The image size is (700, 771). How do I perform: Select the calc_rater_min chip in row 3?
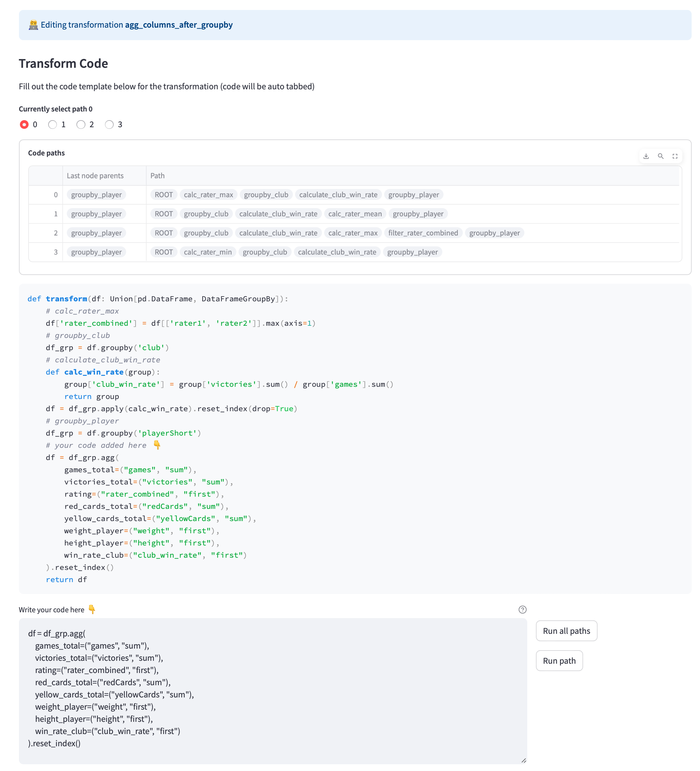point(207,252)
